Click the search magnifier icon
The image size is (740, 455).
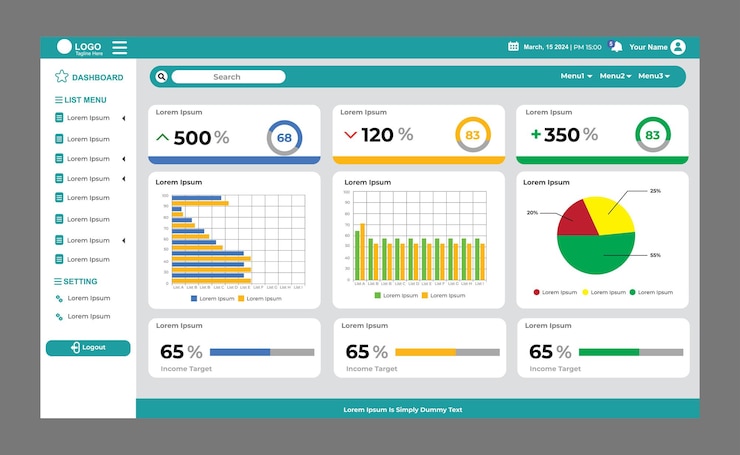[x=161, y=76]
